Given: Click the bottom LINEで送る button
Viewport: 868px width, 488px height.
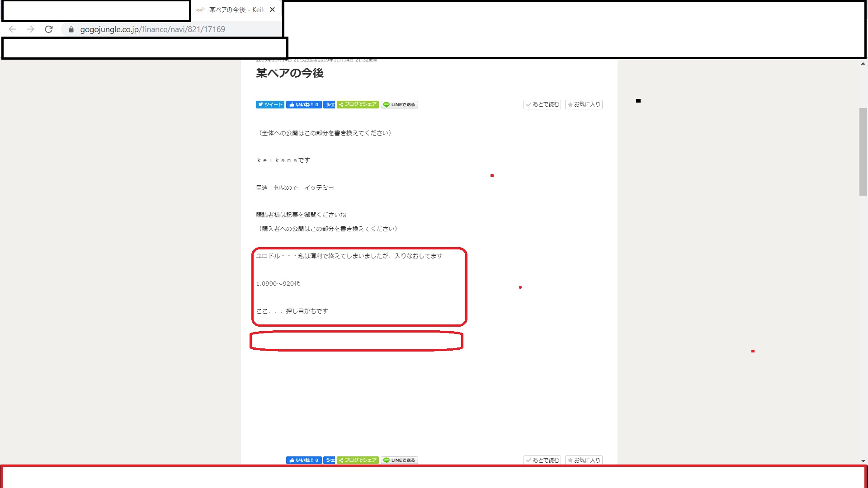Looking at the screenshot, I should [399, 460].
